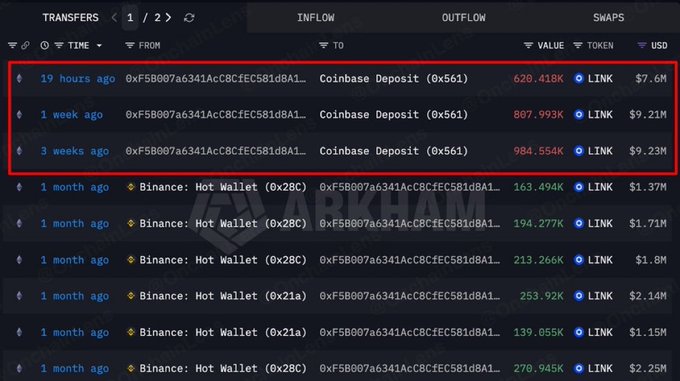Click the link chain icon in header
Image resolution: width=680 pixels, height=381 pixels.
[x=26, y=45]
